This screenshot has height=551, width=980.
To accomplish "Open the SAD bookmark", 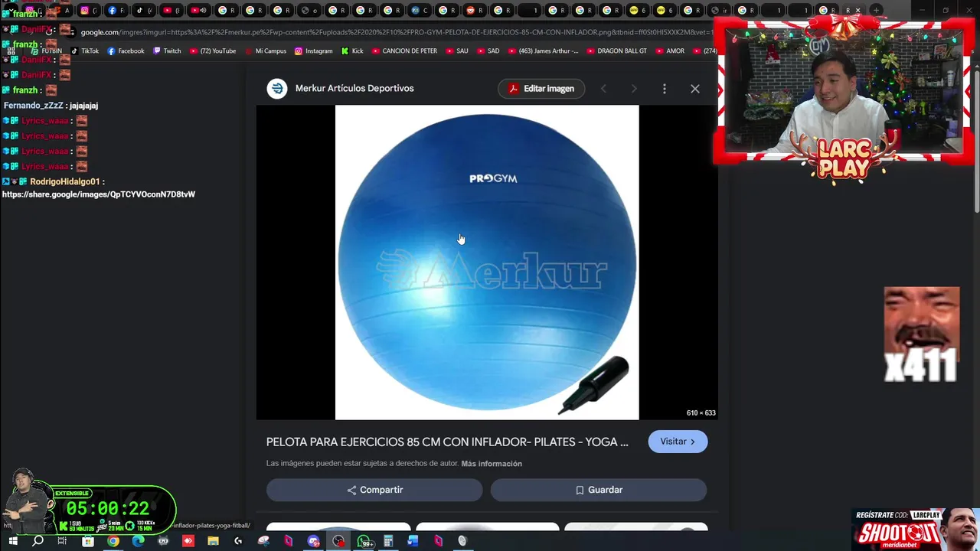I will (488, 51).
